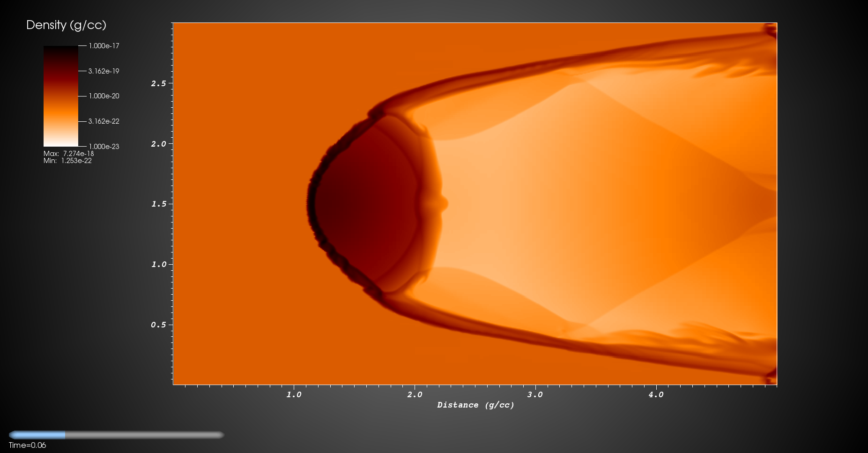Click the 1.0 label on the horizontal axis
Viewport: 868px width, 453px height.
pos(294,394)
